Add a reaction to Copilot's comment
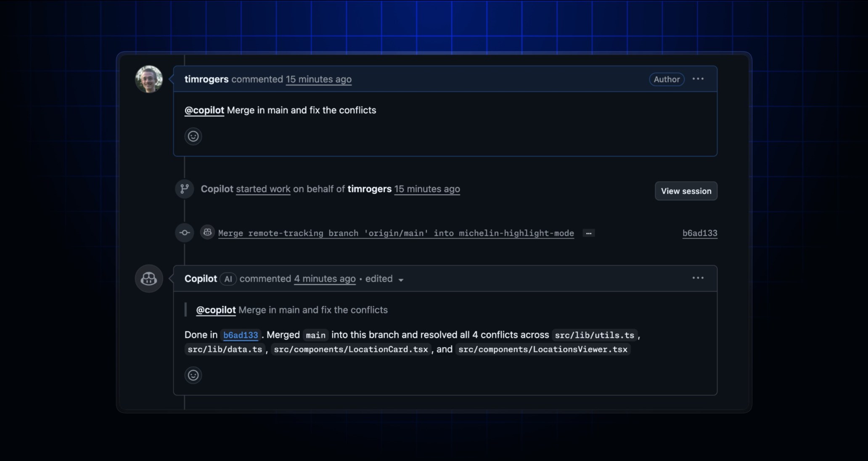Image resolution: width=868 pixels, height=461 pixels. pyautogui.click(x=193, y=375)
